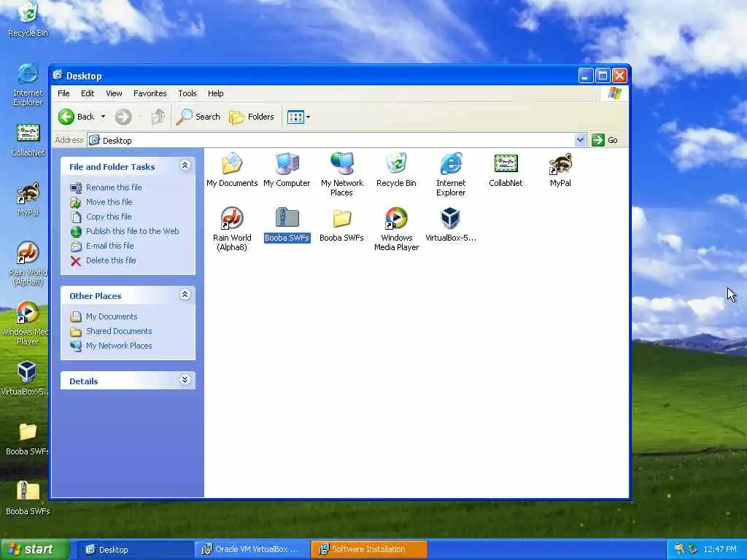Minimize the Desktop explorer window
The height and width of the screenshot is (560, 747).
(x=586, y=76)
